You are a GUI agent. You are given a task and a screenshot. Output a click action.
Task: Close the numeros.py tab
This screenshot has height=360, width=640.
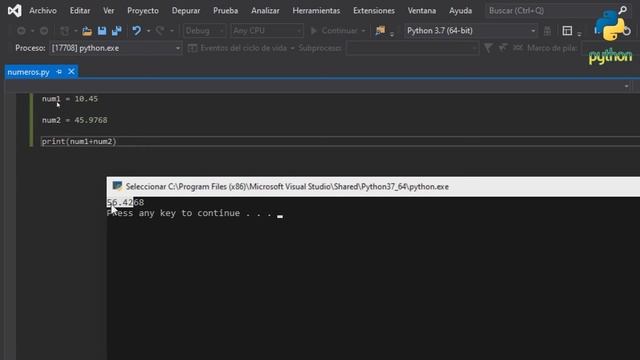71,72
